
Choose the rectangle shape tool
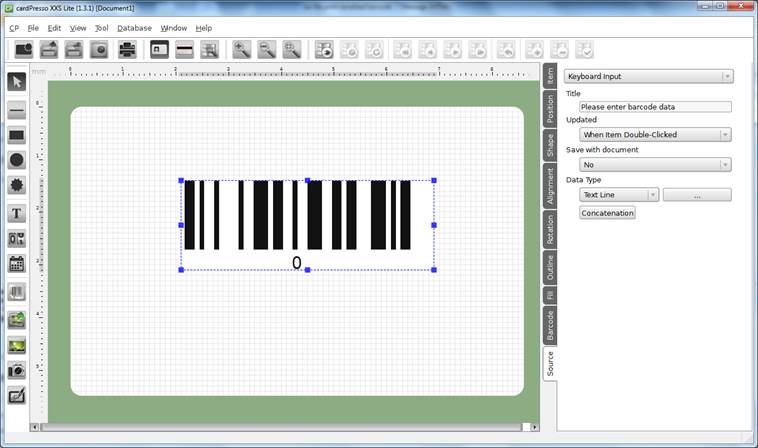click(x=16, y=135)
